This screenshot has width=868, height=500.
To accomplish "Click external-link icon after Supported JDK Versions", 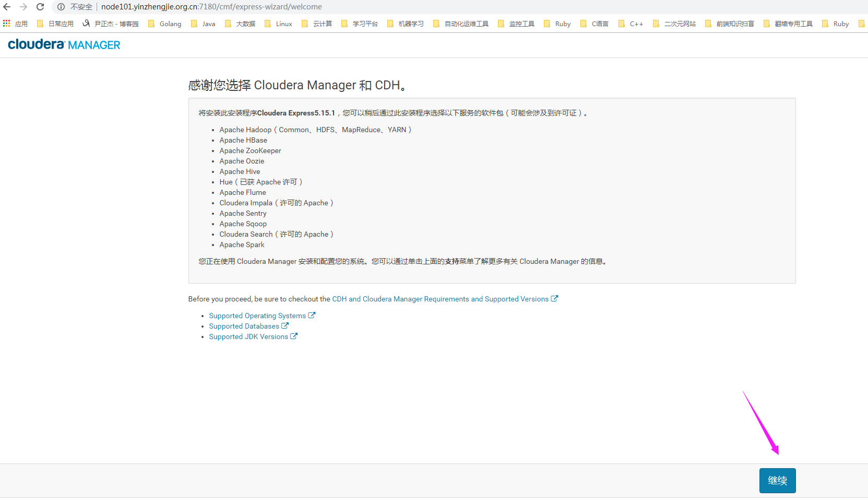I will click(x=294, y=336).
